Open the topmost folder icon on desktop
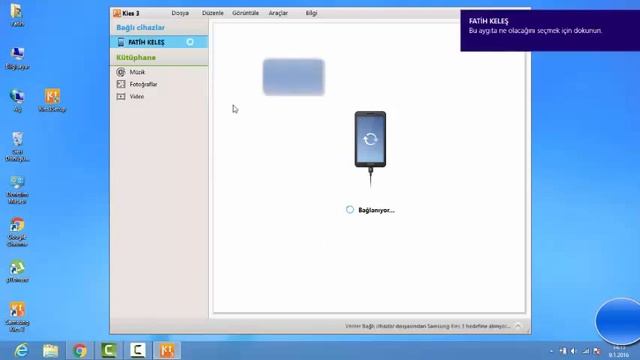Viewport: 640px width, 360px height. pos(17,15)
